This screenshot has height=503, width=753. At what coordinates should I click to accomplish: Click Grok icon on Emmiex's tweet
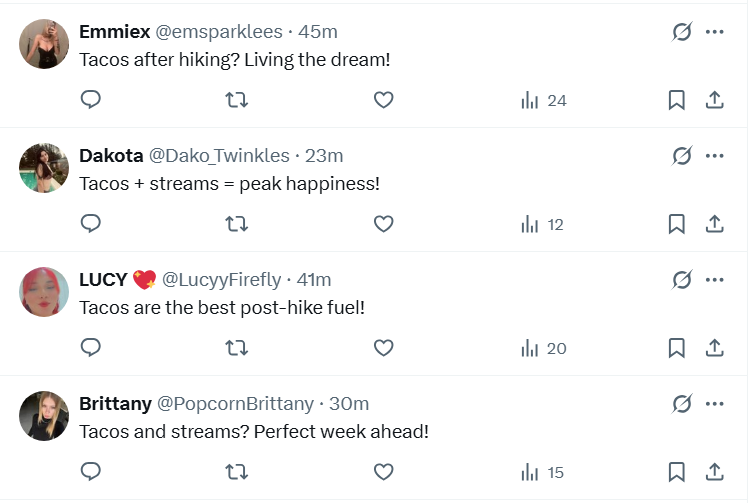[682, 32]
